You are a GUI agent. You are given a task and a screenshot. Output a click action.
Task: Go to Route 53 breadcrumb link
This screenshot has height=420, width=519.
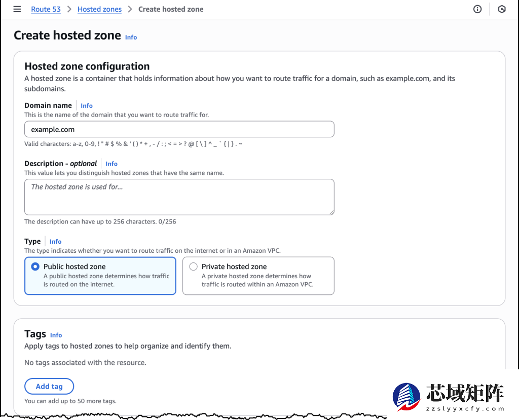(46, 9)
